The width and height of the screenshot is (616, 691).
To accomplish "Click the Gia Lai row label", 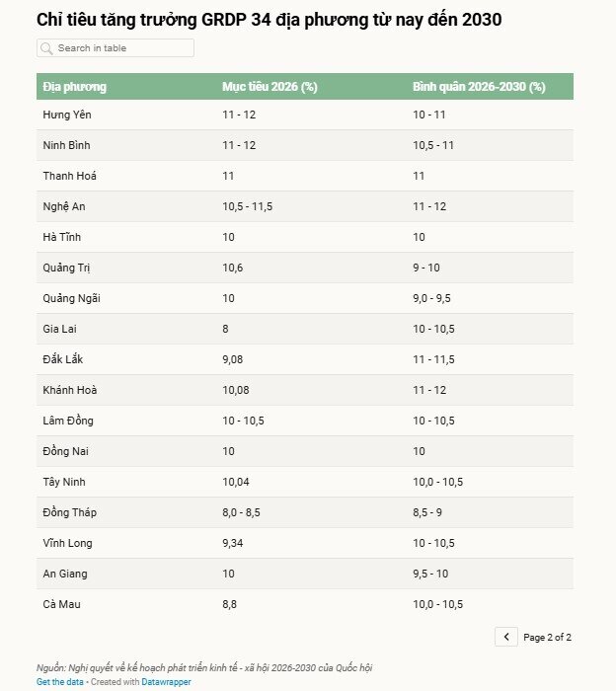I will 61,329.
